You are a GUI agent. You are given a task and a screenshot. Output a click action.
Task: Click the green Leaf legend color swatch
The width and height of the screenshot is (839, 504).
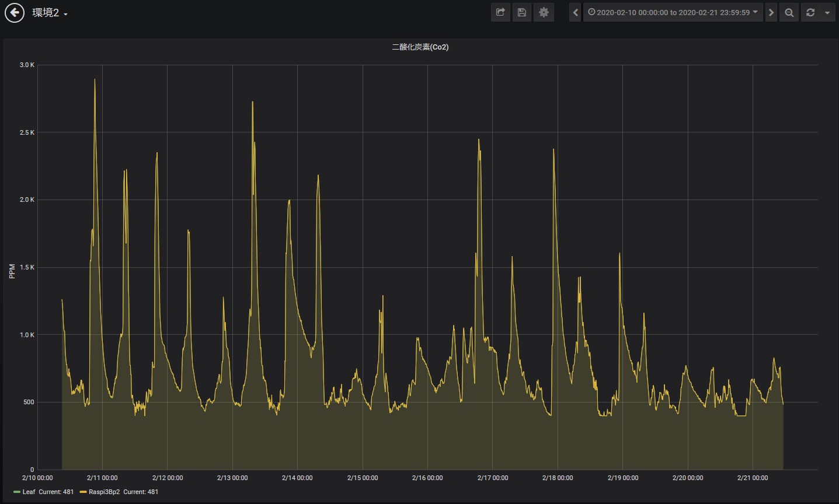[x=17, y=492]
